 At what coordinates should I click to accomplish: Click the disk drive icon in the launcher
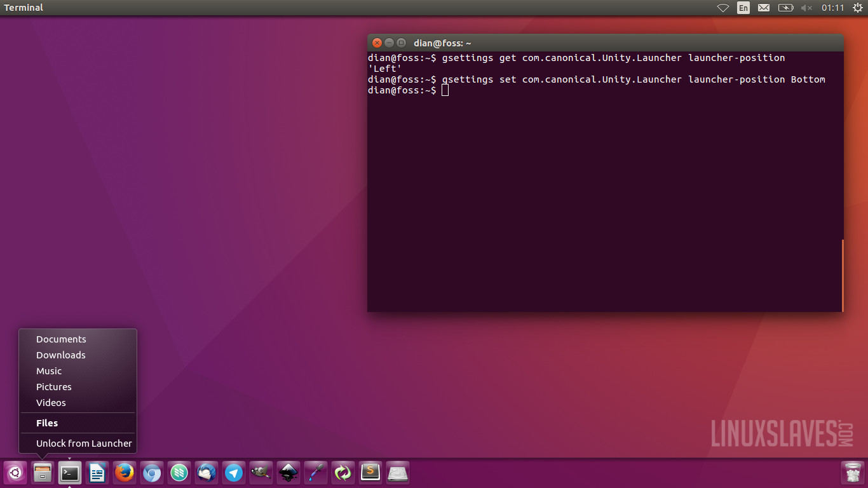[x=398, y=473]
